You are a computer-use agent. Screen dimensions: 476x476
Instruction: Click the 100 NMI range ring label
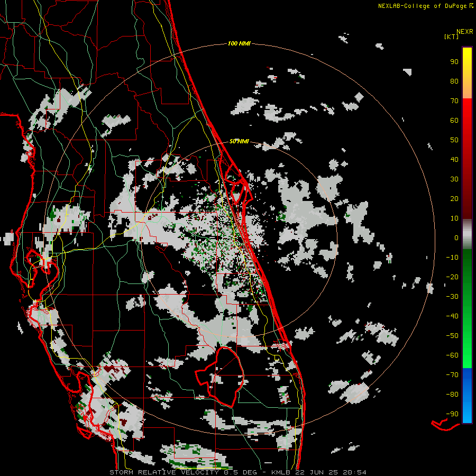click(239, 43)
